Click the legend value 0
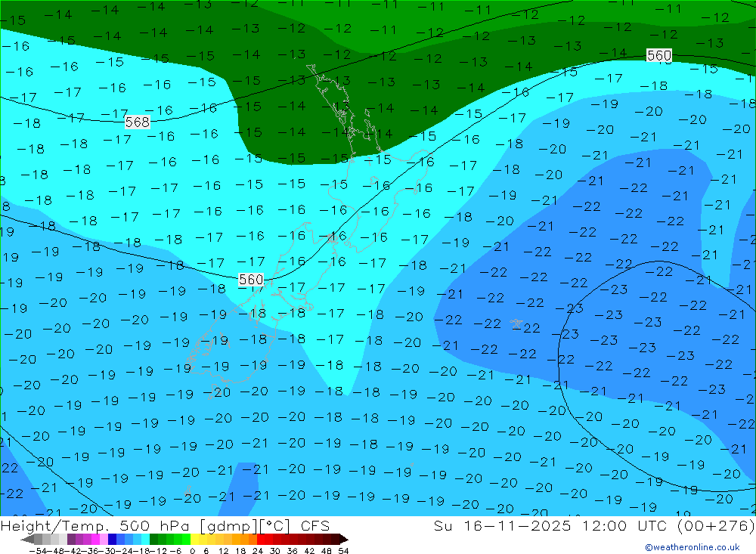Screen dimensions: 756x554 coord(192,551)
